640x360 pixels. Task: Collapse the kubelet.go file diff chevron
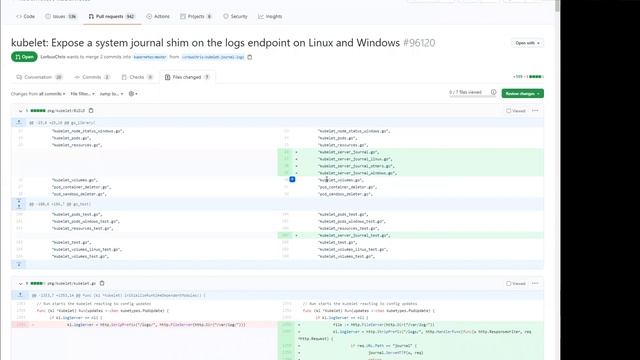(20, 283)
